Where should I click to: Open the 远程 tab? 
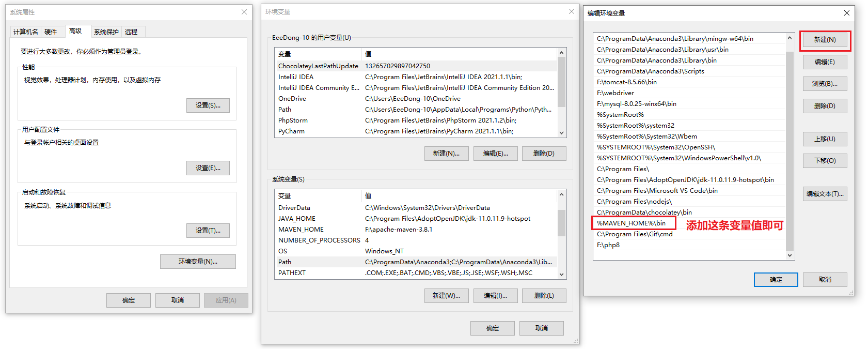[x=131, y=32]
